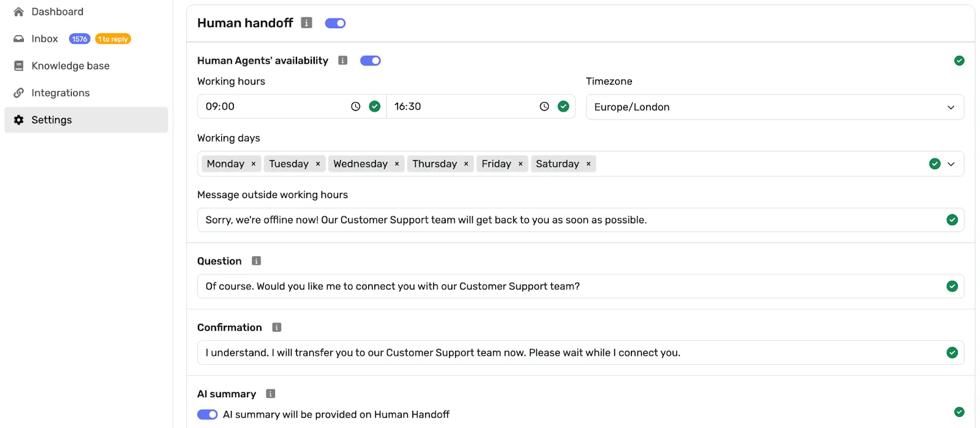This screenshot has height=428, width=980.
Task: Disable Human Agents' availability switch
Action: [370, 61]
